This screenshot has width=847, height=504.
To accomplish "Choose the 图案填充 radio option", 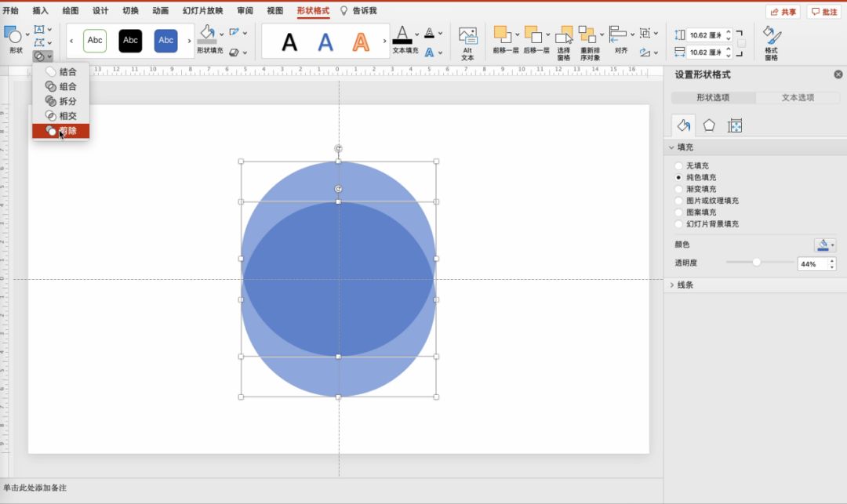I will 679,212.
